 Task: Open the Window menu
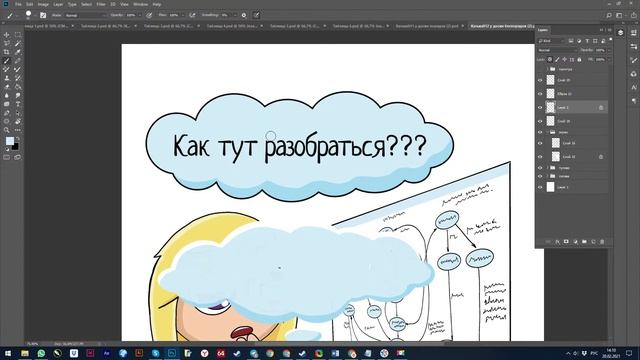coord(140,4)
